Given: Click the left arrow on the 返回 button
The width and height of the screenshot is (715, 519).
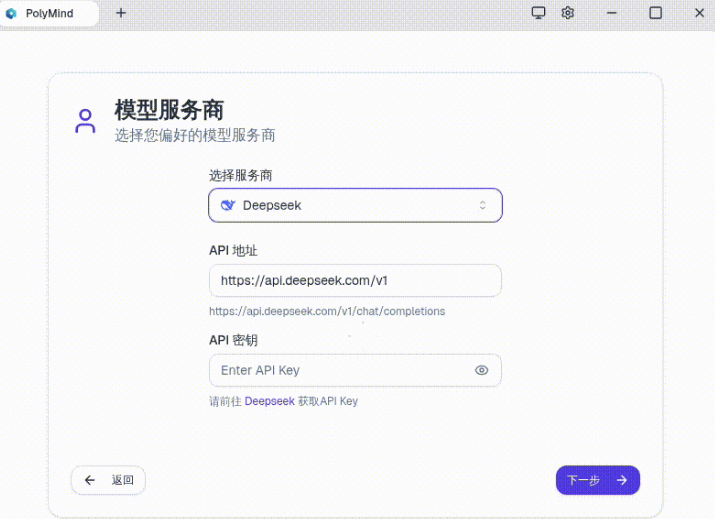Looking at the screenshot, I should (90, 480).
